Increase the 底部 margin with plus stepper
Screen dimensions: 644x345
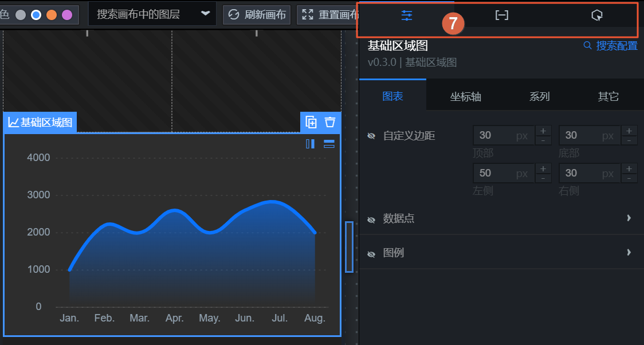pos(629,131)
